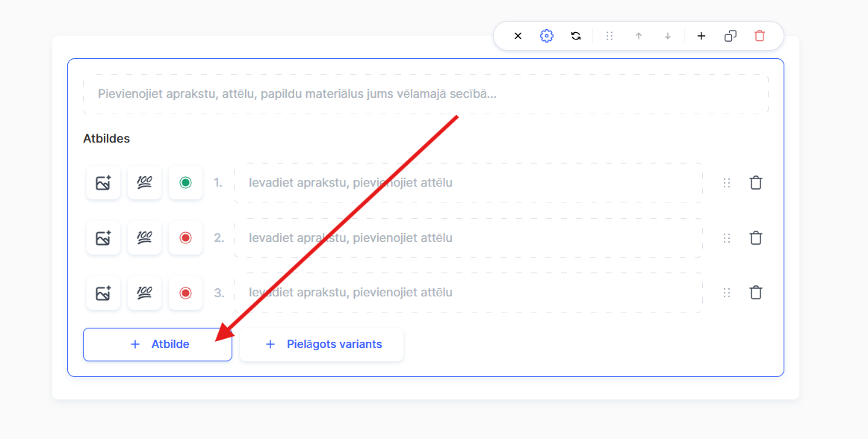Click the answer 1 text input field
This screenshot has width=868, height=439.
tap(468, 183)
